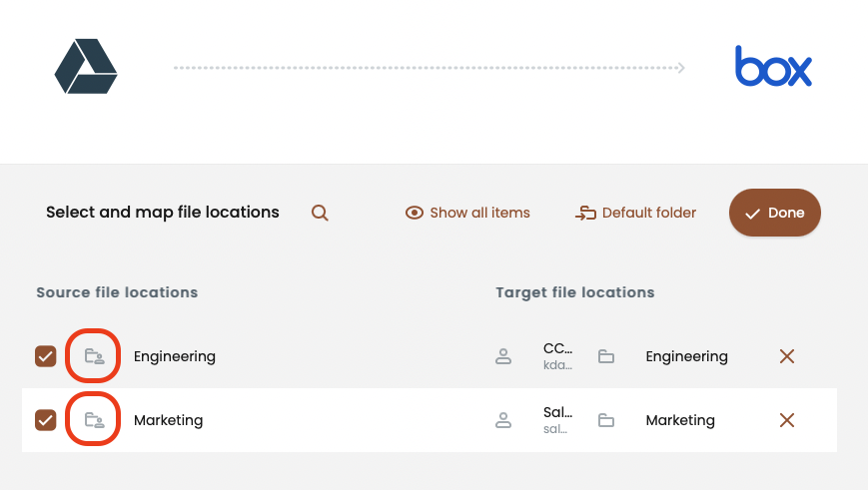Click folder icon beside Marketing target
Image resolution: width=868 pixels, height=490 pixels.
606,420
